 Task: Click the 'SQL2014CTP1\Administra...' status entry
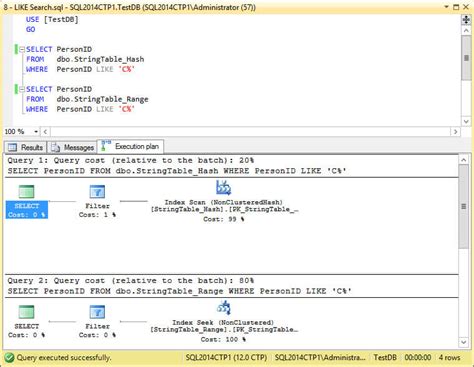pos(320,358)
